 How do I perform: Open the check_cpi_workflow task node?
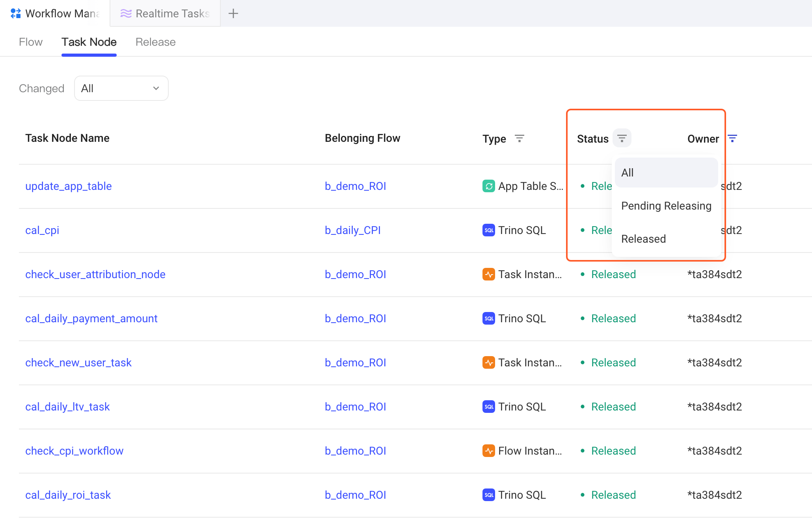74,451
